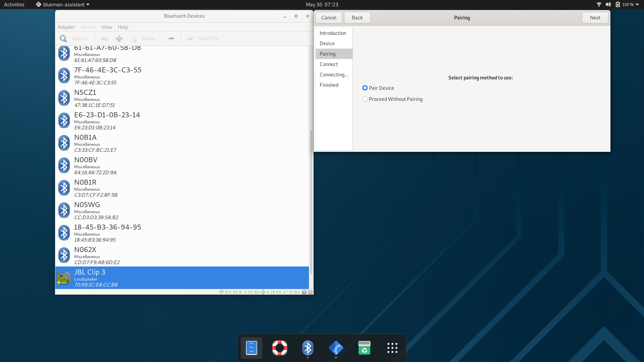Open the Help lifebuoy app in the dock
This screenshot has width=644, height=362.
click(280, 348)
